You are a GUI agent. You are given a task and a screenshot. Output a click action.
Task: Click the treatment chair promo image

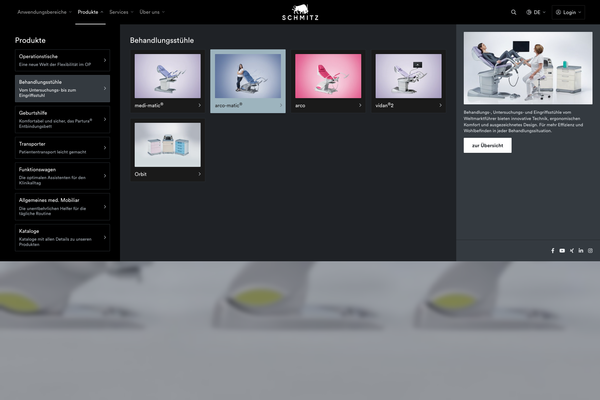(x=528, y=68)
